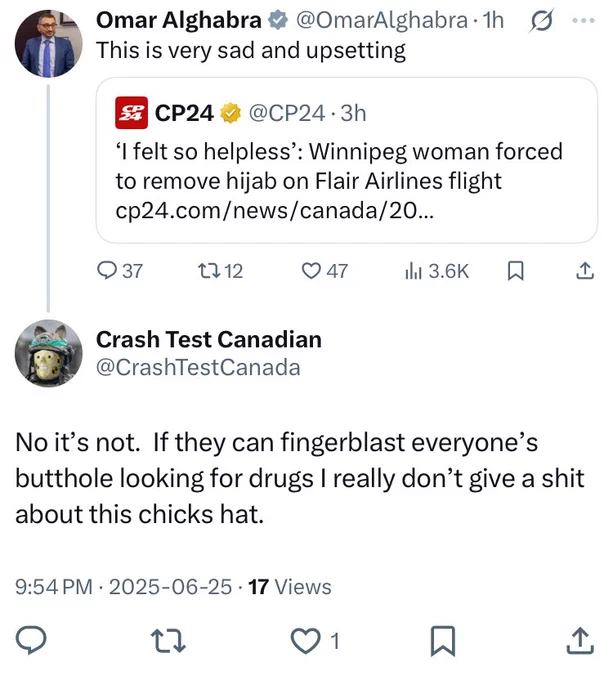
Task: Share Omar Alghabra's tweet
Action: 585,271
